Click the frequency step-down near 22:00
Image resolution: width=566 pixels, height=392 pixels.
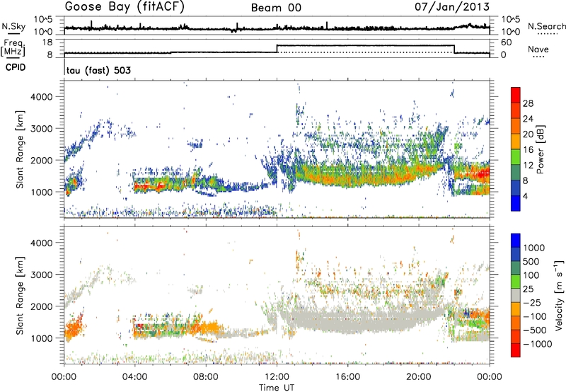coord(454,49)
